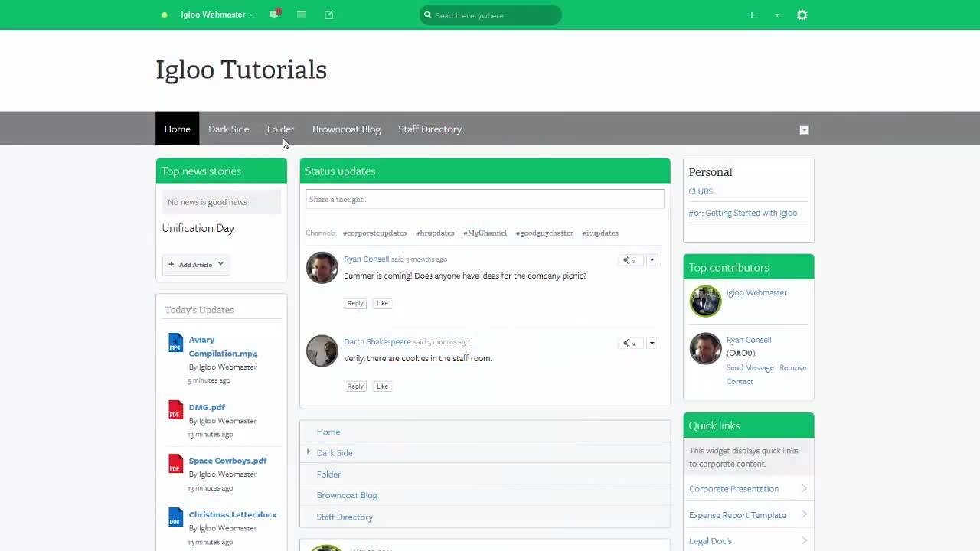Screen dimensions: 980x551
Task: Filter by the #itupdates channel
Action: click(600, 233)
